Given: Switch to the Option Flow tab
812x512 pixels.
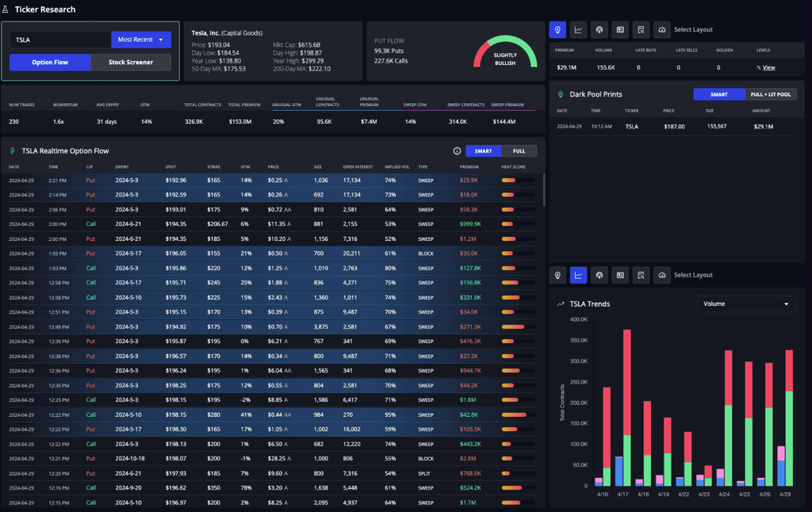Looking at the screenshot, I should tap(50, 63).
